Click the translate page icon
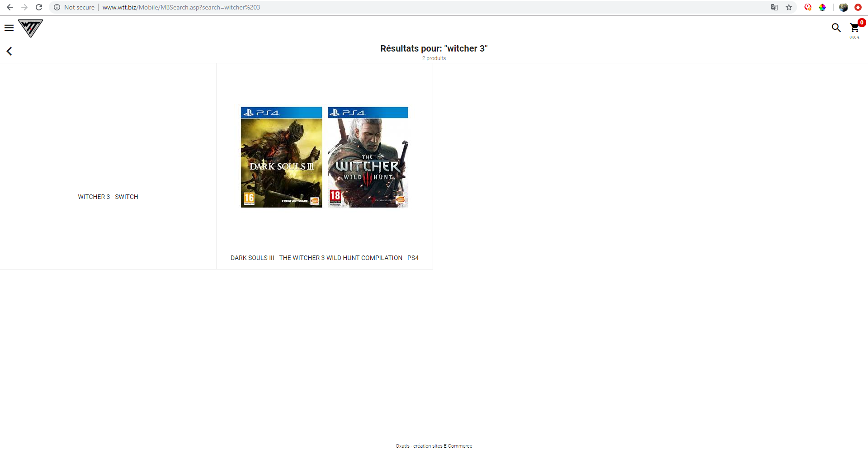868x454 pixels. [x=774, y=7]
